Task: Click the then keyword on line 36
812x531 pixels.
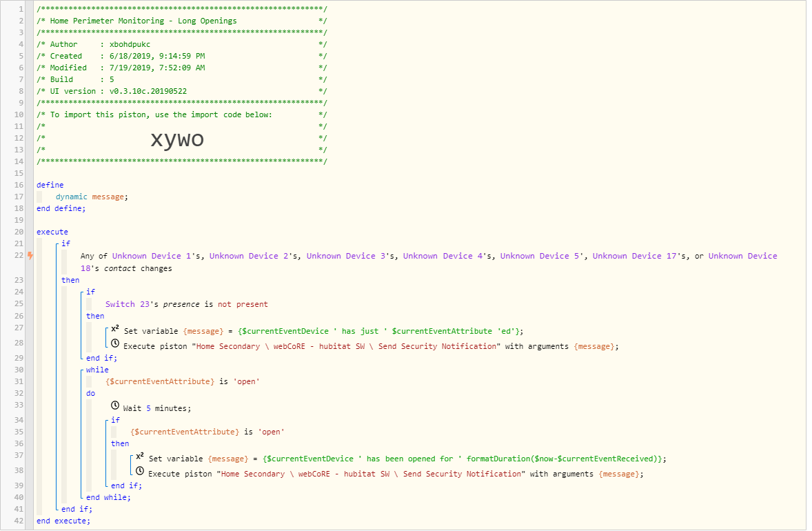Action: (x=120, y=444)
